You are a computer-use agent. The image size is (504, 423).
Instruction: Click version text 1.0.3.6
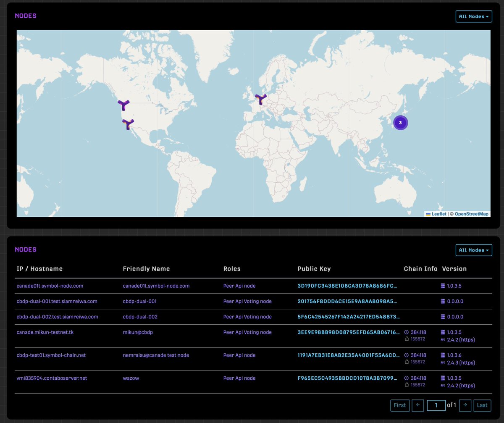[x=454, y=355]
